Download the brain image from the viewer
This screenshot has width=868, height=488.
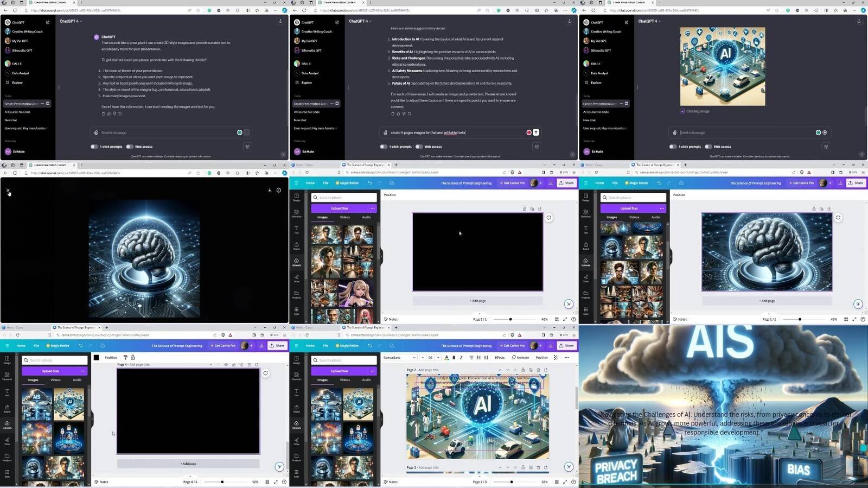(x=270, y=190)
